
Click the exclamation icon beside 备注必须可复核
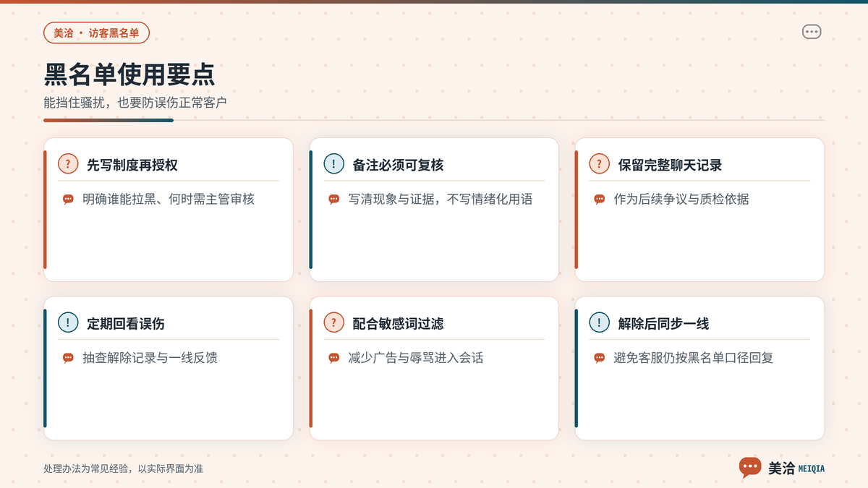333,164
